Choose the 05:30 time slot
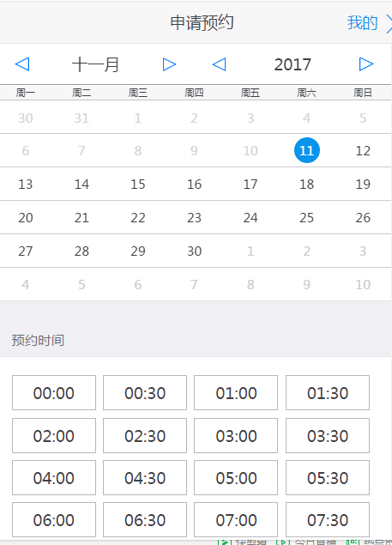This screenshot has height=545, width=392. 328,477
